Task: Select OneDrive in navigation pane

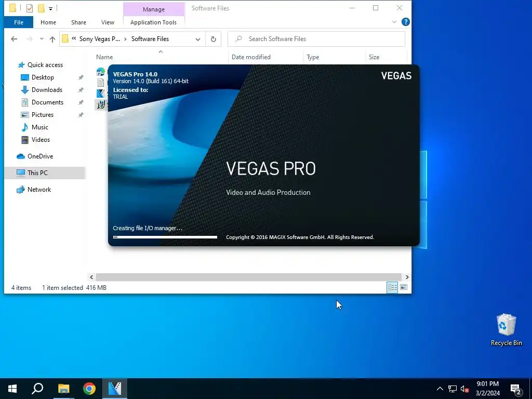Action: click(40, 156)
